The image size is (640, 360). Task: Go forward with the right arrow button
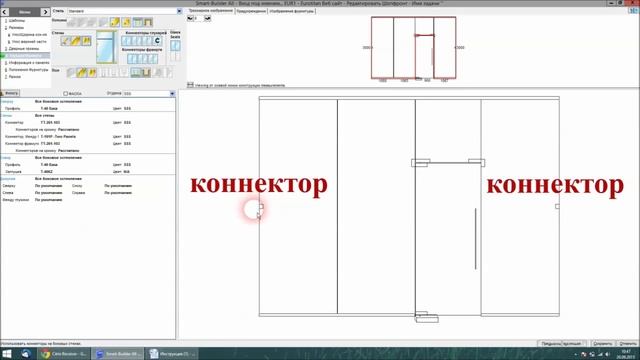pos(45,12)
